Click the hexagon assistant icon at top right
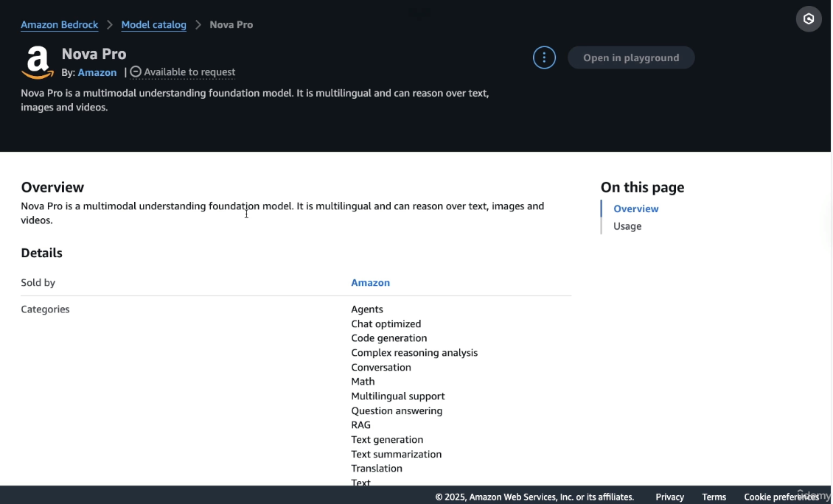The height and width of the screenshot is (504, 833). pyautogui.click(x=809, y=19)
